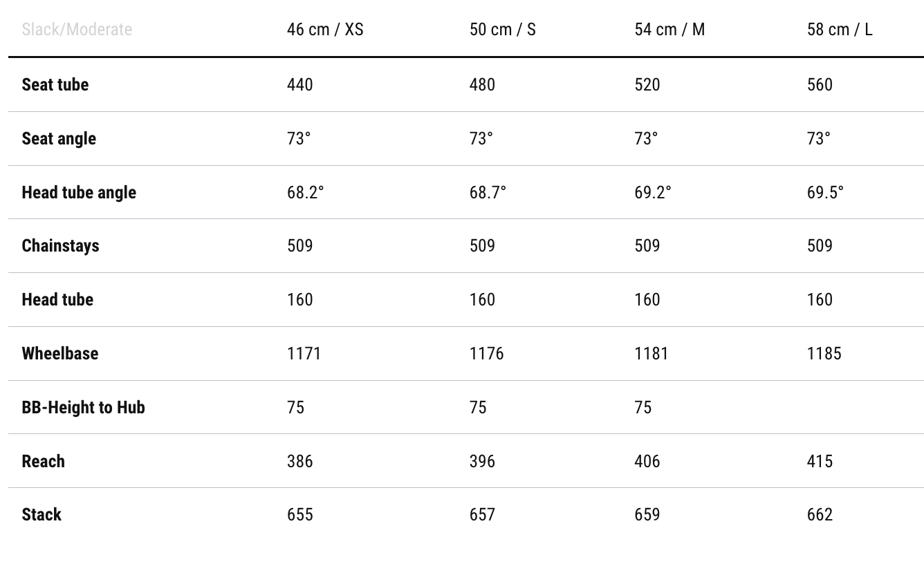Select the Stack row label
The image size is (924, 564).
click(x=41, y=514)
